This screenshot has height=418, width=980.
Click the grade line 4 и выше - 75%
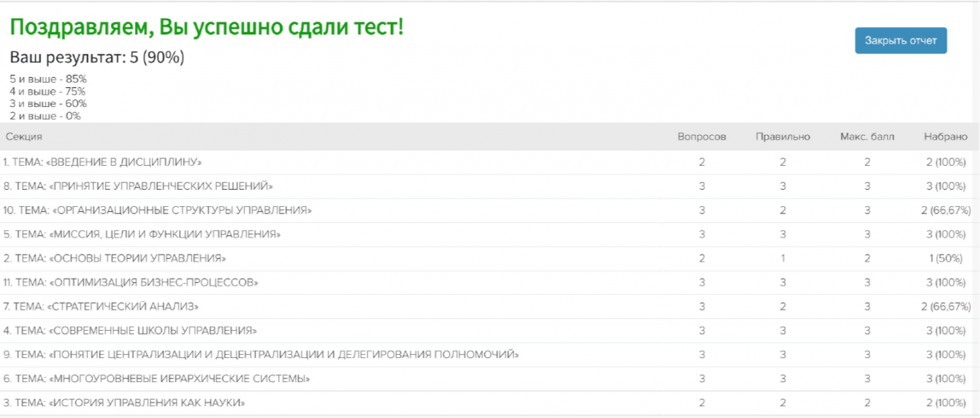point(48,91)
